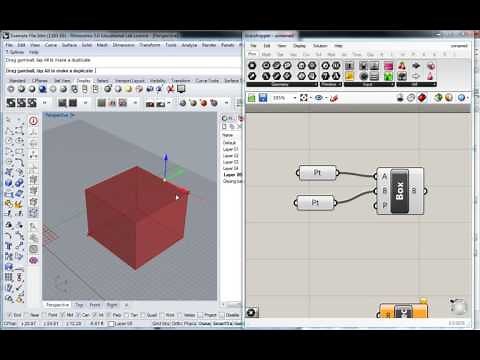
Task: Click the A input of the Box component
Action: [384, 176]
